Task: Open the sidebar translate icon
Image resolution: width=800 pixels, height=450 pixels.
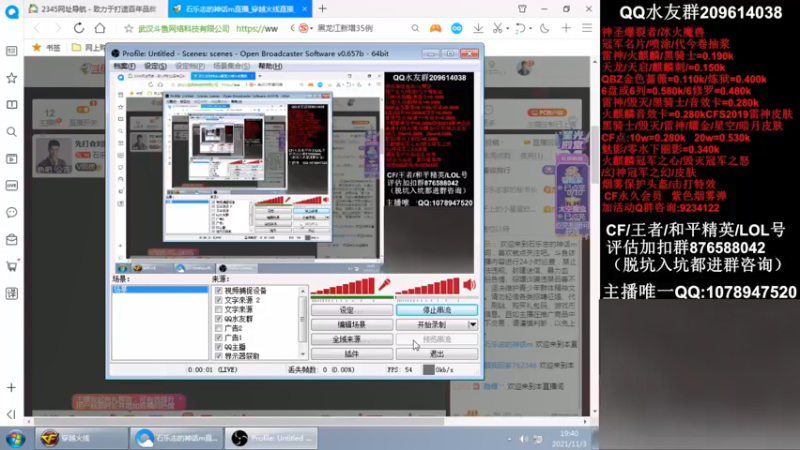Action: click(11, 293)
